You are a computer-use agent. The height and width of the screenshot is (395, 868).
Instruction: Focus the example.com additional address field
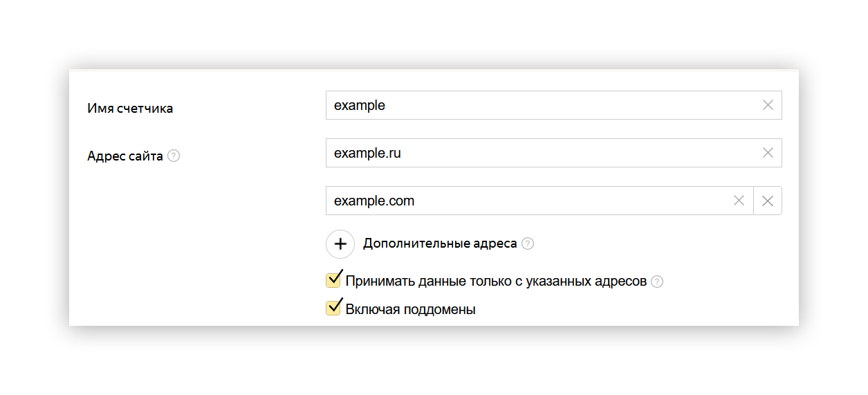tap(526, 201)
